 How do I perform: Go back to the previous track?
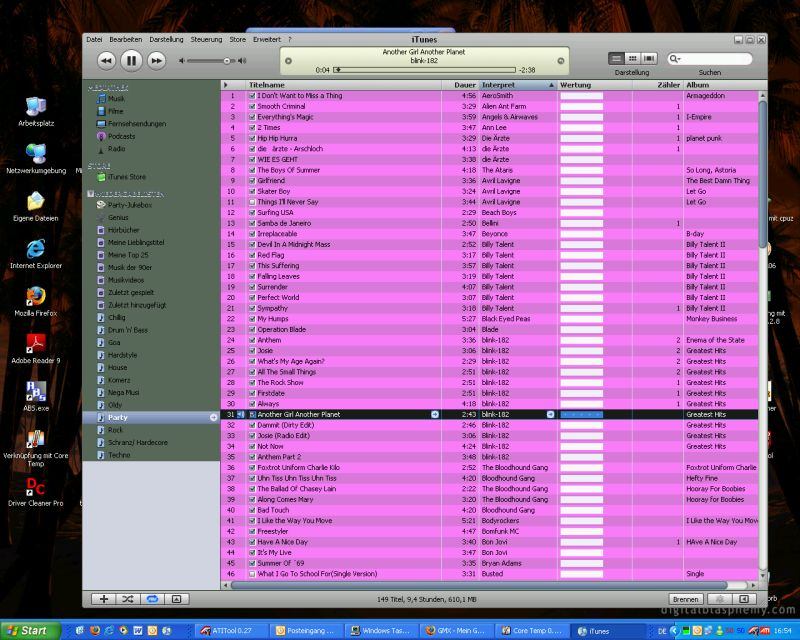(106, 61)
